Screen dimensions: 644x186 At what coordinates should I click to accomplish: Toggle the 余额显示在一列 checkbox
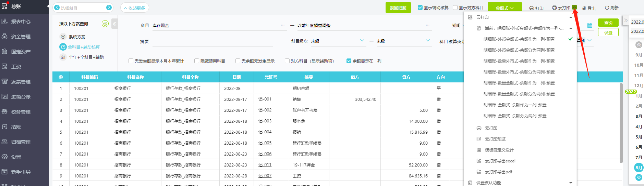(349, 61)
